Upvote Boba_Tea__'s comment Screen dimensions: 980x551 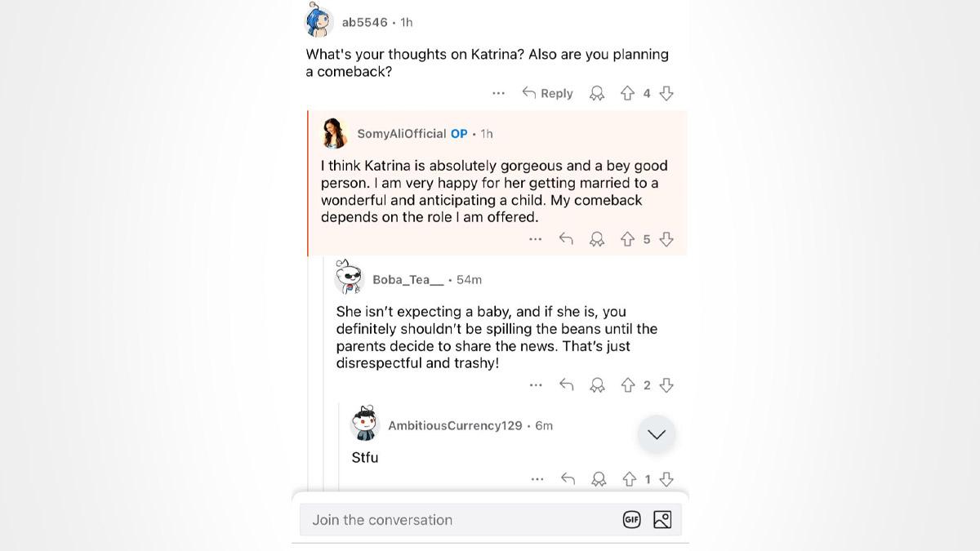tap(627, 385)
